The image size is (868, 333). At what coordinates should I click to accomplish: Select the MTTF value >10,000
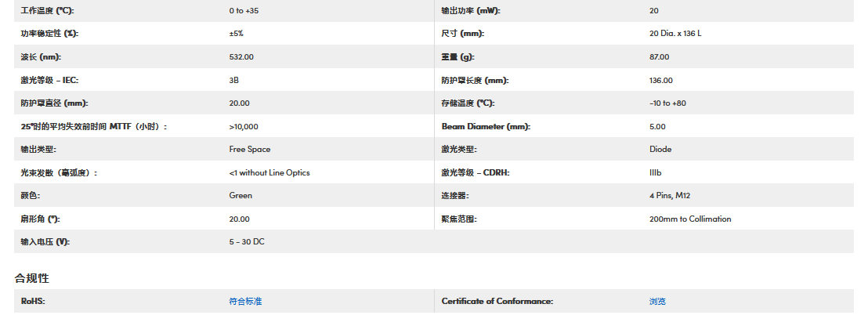pos(244,126)
